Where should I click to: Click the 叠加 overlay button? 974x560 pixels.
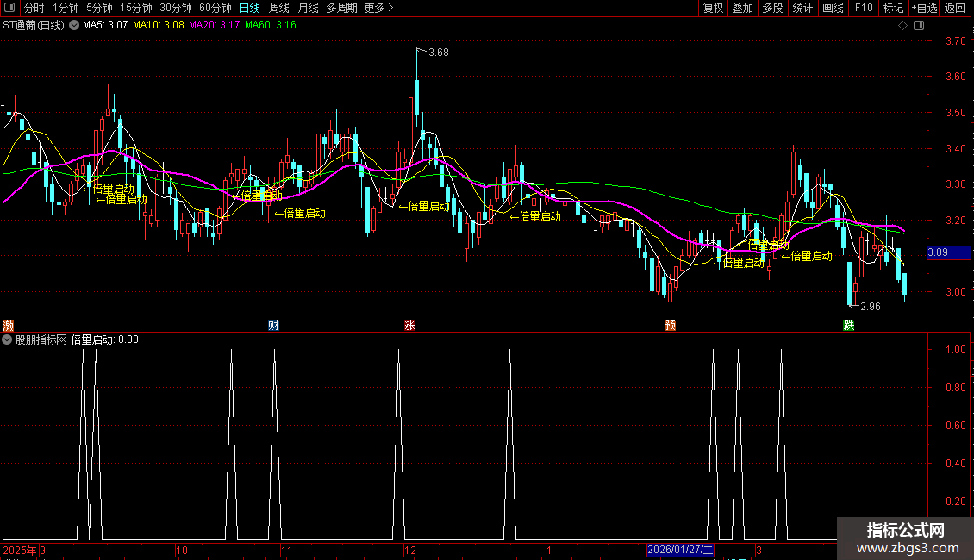(742, 8)
